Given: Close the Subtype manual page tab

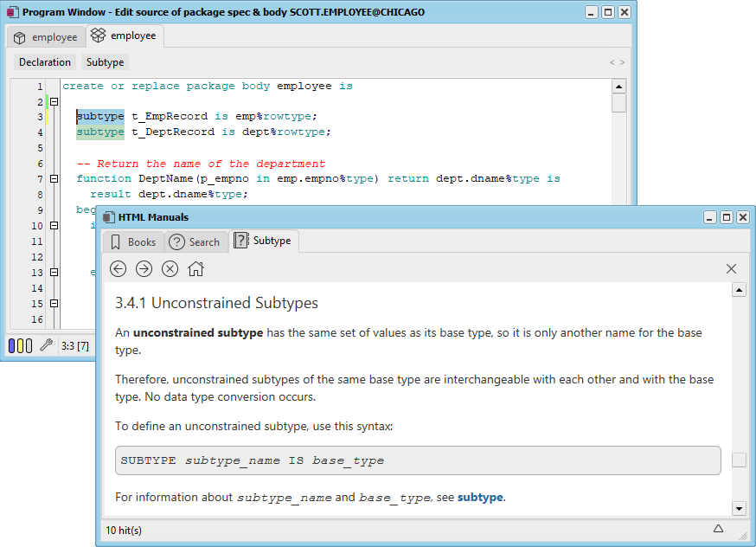Looking at the screenshot, I should click(731, 268).
